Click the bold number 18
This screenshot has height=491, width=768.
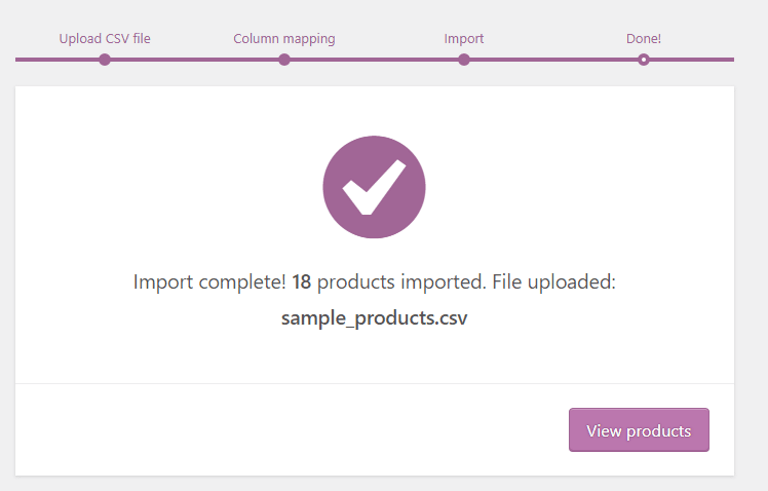point(301,282)
